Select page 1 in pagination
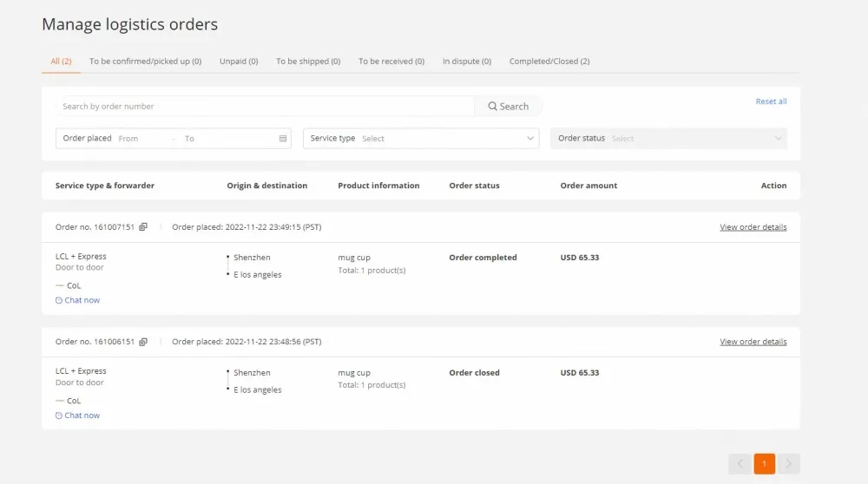The height and width of the screenshot is (484, 868). point(764,464)
